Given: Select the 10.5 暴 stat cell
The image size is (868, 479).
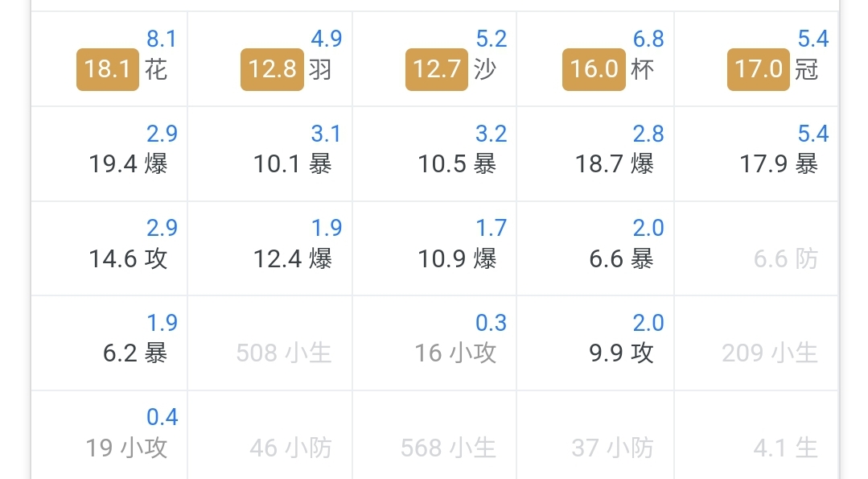Looking at the screenshot, I should pyautogui.click(x=434, y=154).
